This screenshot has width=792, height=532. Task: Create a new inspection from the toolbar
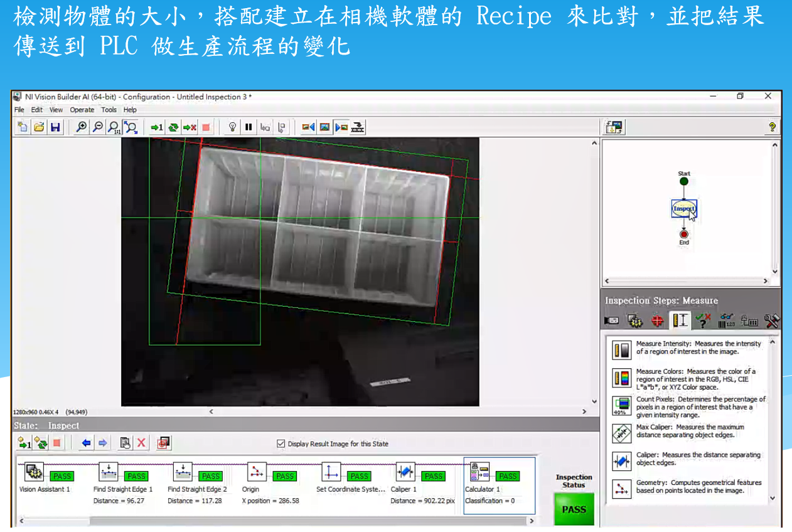coord(23,127)
